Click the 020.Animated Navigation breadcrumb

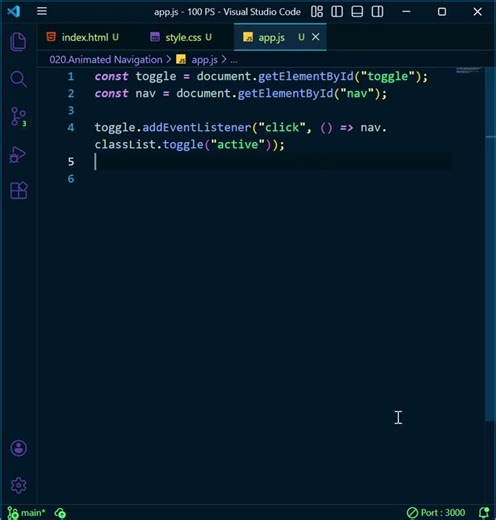pos(106,60)
